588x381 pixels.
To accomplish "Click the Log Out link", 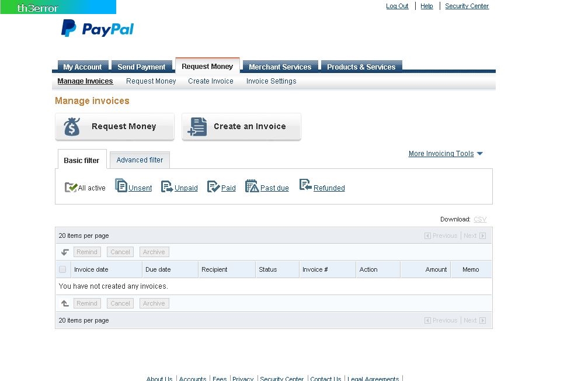I will click(397, 6).
